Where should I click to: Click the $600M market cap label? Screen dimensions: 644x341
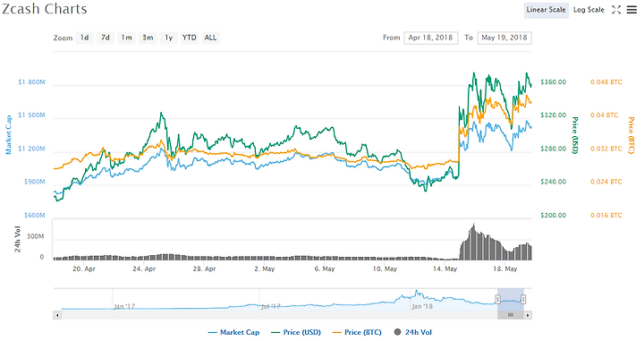click(35, 216)
